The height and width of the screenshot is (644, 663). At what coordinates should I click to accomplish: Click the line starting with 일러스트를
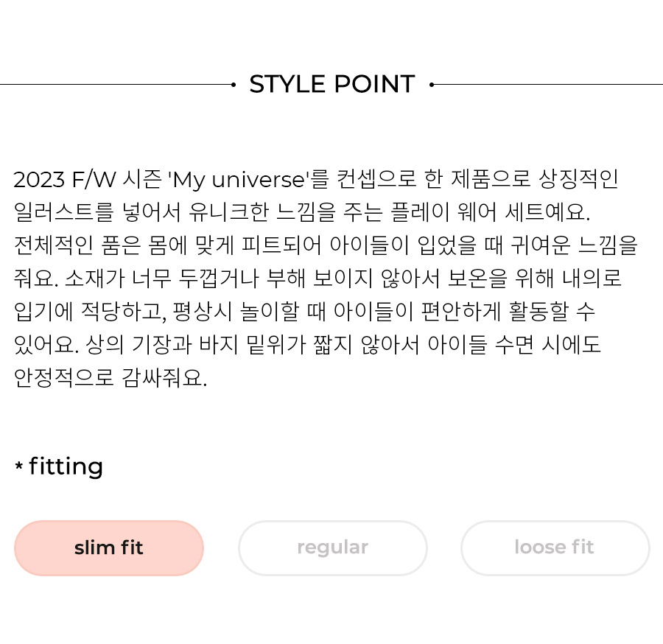point(302,212)
